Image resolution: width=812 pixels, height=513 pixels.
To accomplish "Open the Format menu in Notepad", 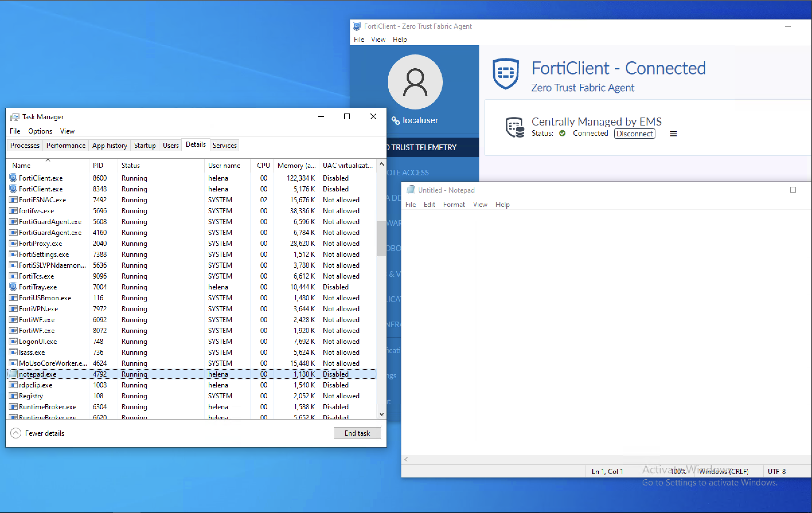I will [x=454, y=204].
